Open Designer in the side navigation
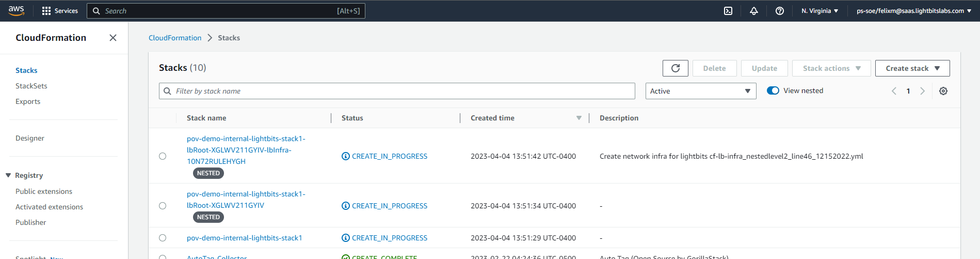 click(30, 138)
